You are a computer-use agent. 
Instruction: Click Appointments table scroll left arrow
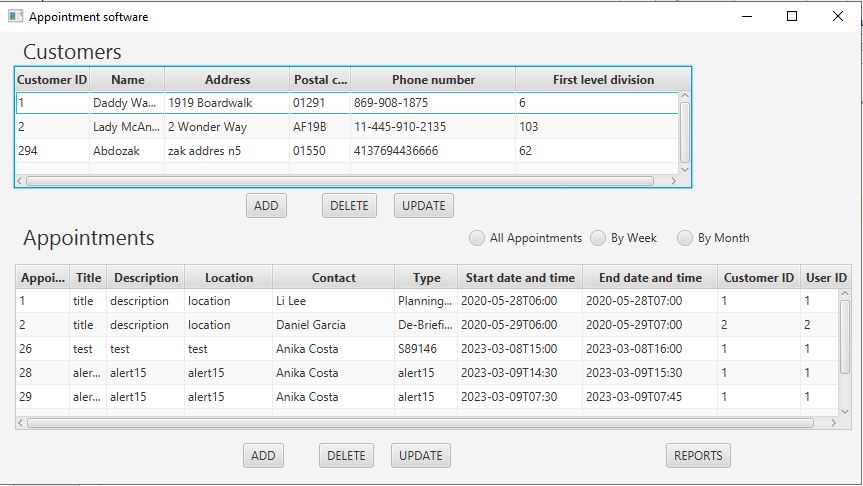[20, 423]
